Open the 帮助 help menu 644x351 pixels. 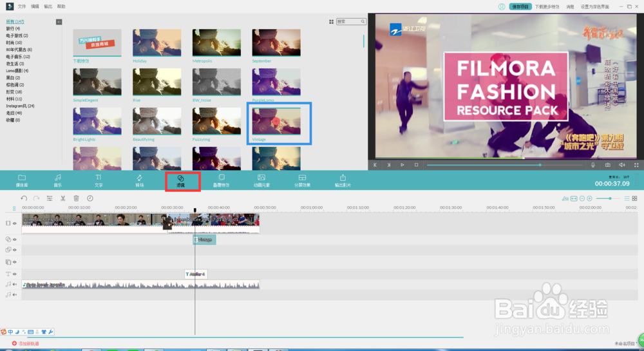tap(61, 6)
